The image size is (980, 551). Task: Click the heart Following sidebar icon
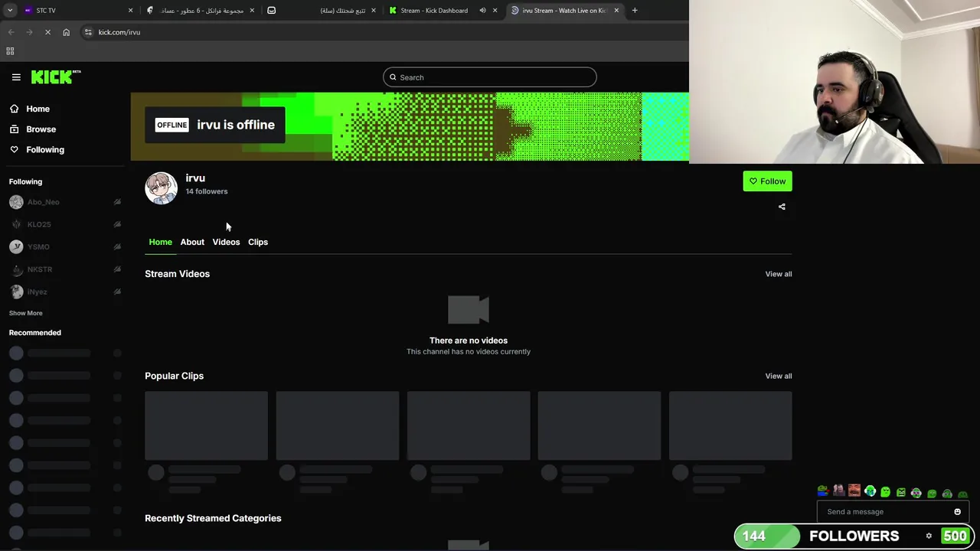click(x=14, y=149)
